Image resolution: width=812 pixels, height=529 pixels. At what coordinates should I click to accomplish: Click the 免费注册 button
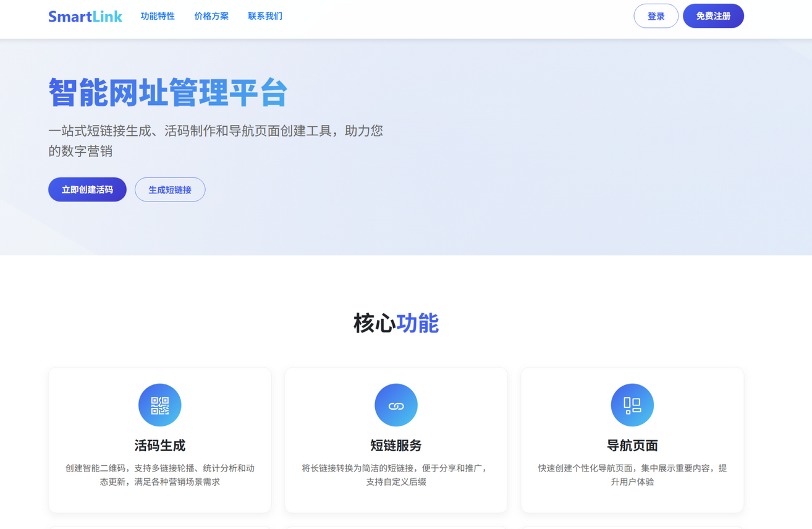[713, 15]
